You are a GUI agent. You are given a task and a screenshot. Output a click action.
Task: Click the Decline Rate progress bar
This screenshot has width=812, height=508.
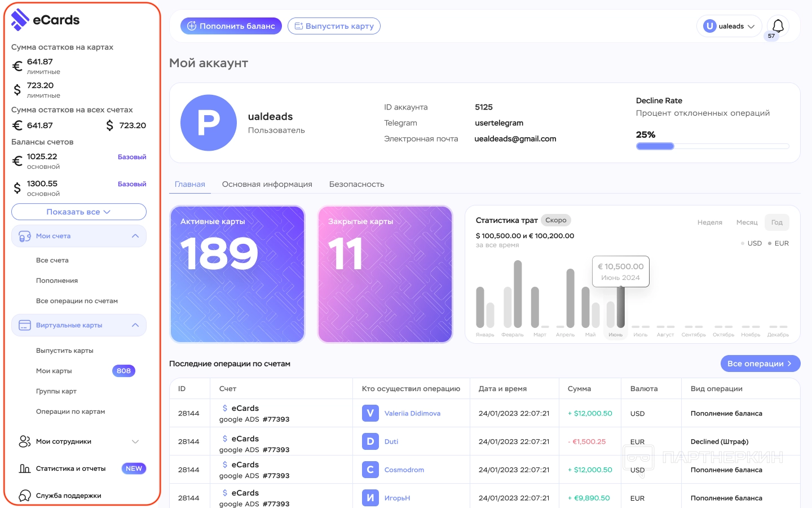712,146
